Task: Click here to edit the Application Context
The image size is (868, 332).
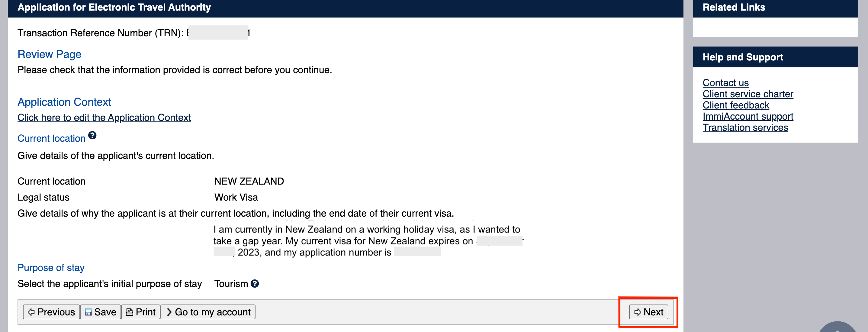Action: point(104,118)
